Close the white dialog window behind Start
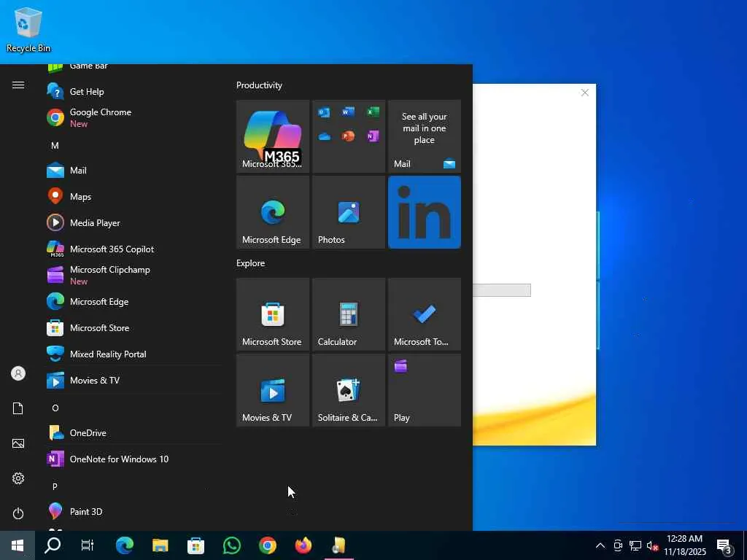 tap(584, 93)
